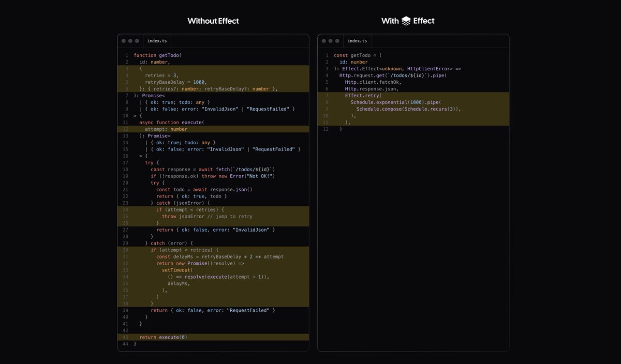Click the line "const todo = await response.json()"
Image resolution: width=621 pixels, height=364 pixels.
point(204,190)
